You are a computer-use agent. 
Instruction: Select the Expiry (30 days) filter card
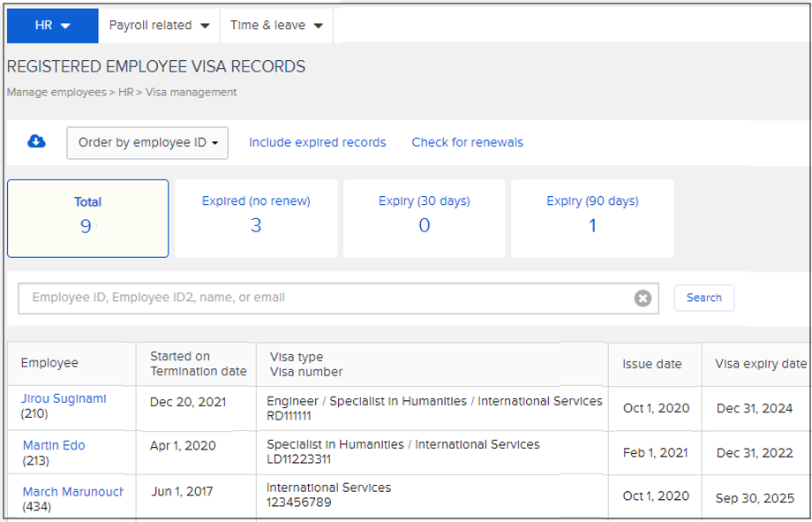click(424, 218)
